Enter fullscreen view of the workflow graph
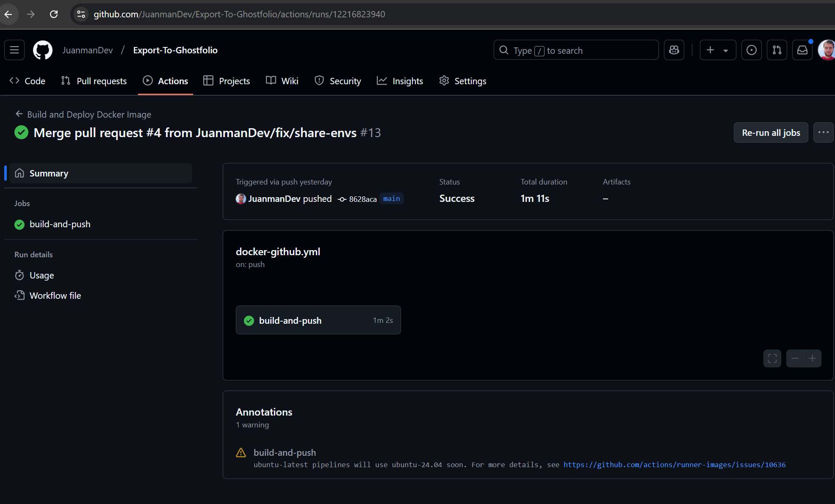This screenshot has width=835, height=504. [x=772, y=358]
